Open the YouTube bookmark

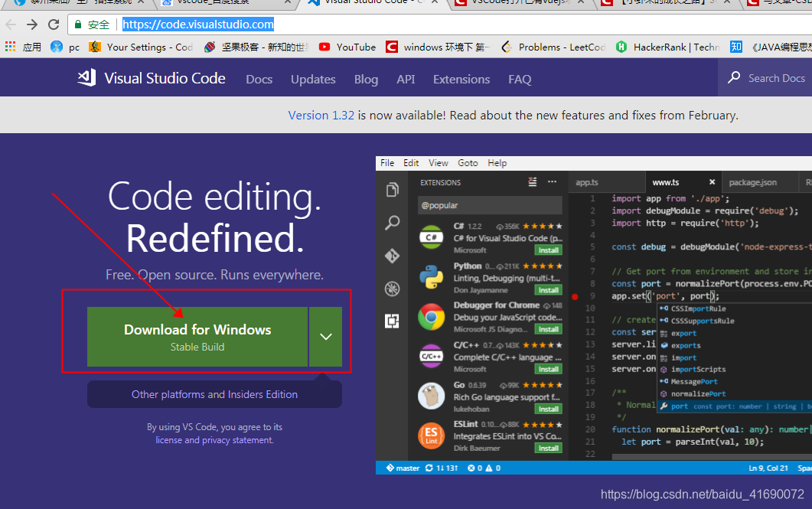[x=347, y=47]
